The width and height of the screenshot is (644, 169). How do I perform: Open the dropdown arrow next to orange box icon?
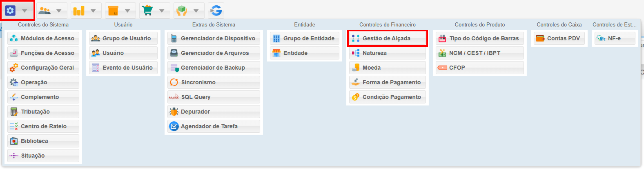[127, 11]
